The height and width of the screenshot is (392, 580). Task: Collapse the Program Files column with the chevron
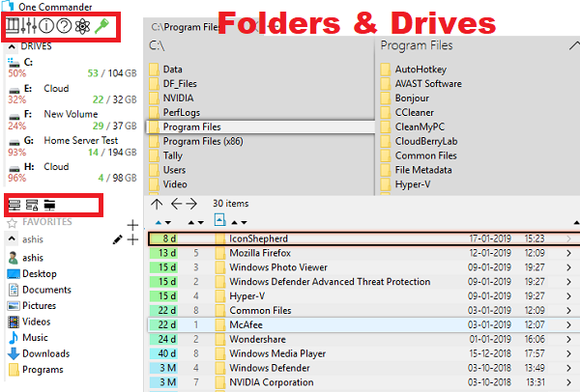(574, 45)
